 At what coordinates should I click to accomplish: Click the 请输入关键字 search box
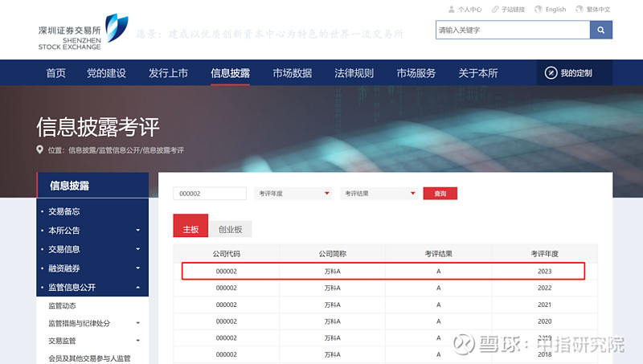tap(512, 31)
